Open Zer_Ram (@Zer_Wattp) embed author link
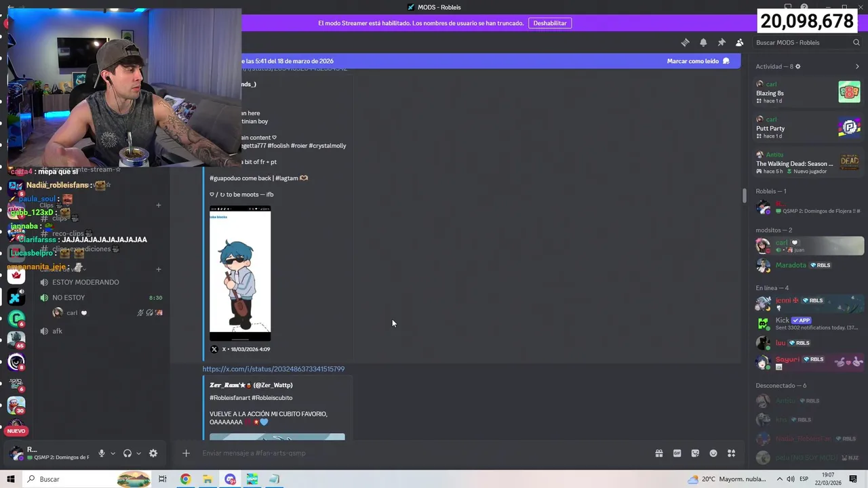Viewport: 868px width, 488px height. click(251, 385)
